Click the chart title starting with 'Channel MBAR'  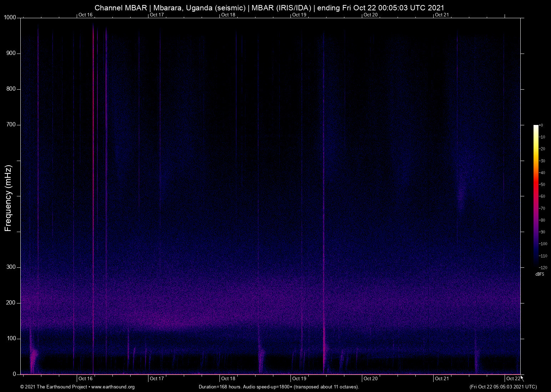coord(269,7)
